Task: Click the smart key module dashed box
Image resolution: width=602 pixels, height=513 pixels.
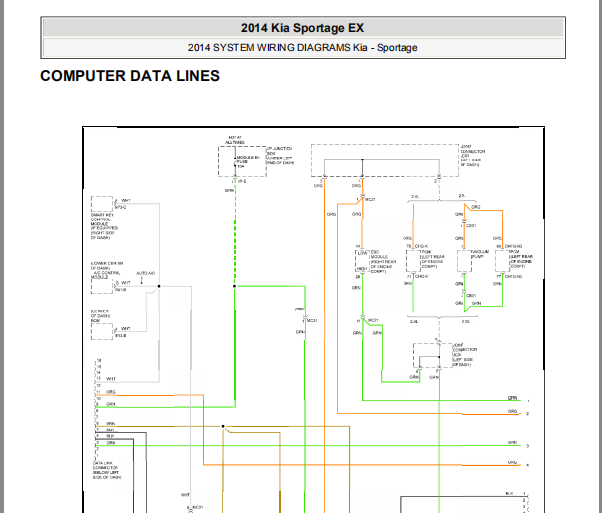Action: [102, 204]
